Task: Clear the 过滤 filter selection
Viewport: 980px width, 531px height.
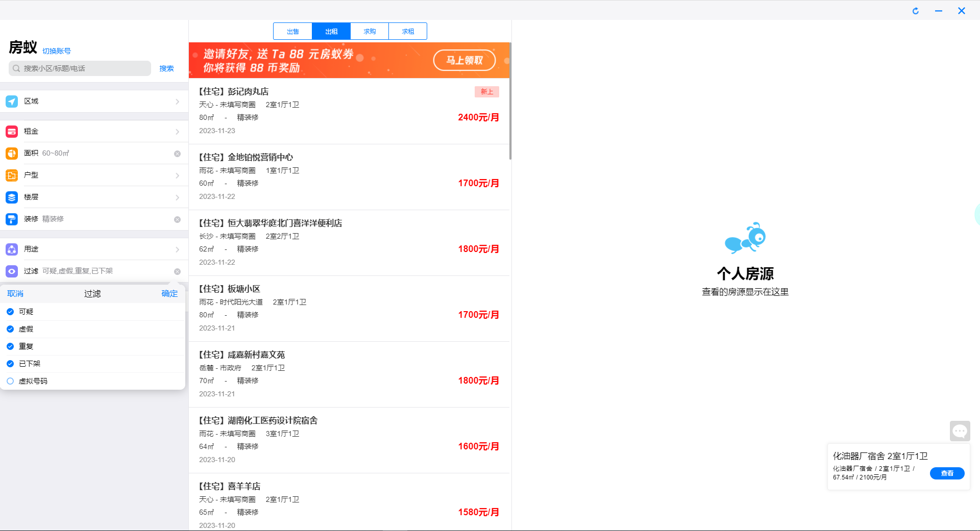Action: coord(177,271)
